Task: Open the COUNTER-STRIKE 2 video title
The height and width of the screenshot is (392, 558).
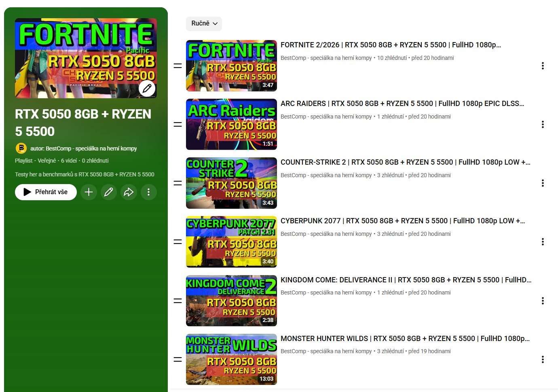Action: [x=406, y=162]
